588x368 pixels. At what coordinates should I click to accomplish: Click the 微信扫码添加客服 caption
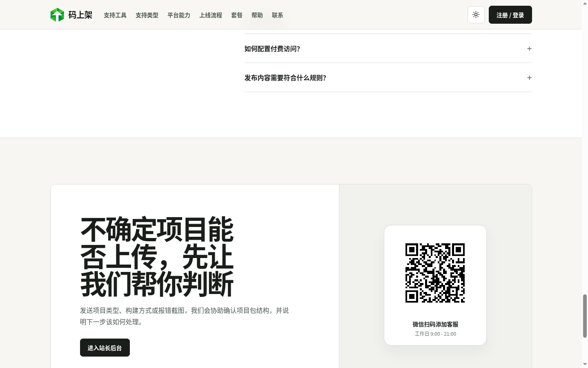tap(435, 324)
